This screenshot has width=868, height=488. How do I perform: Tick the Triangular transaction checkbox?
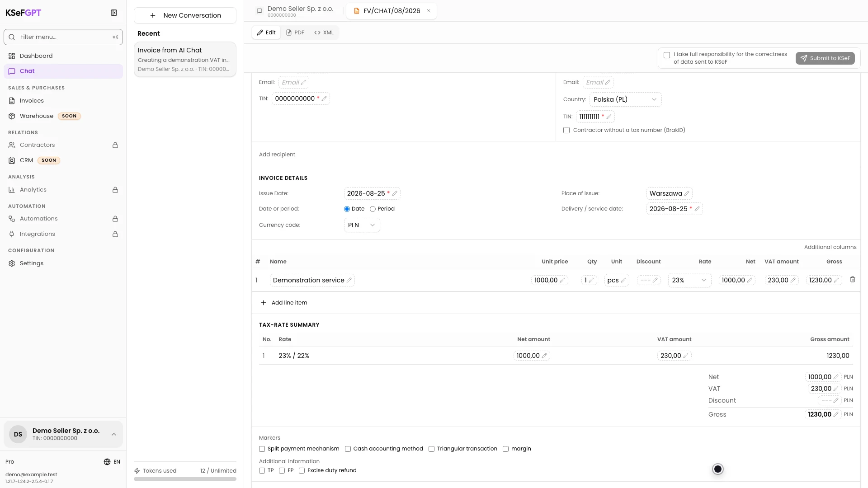point(431,449)
